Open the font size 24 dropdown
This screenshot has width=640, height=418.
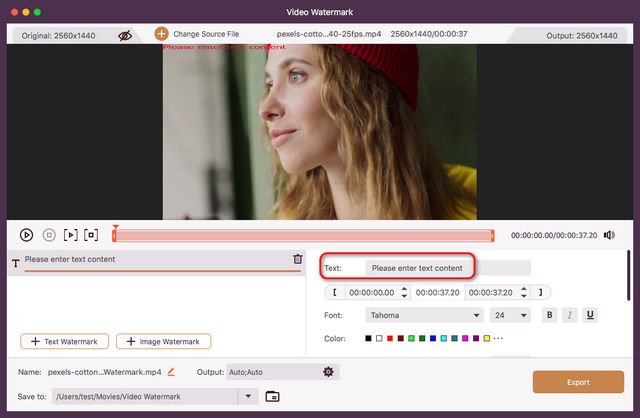point(510,315)
